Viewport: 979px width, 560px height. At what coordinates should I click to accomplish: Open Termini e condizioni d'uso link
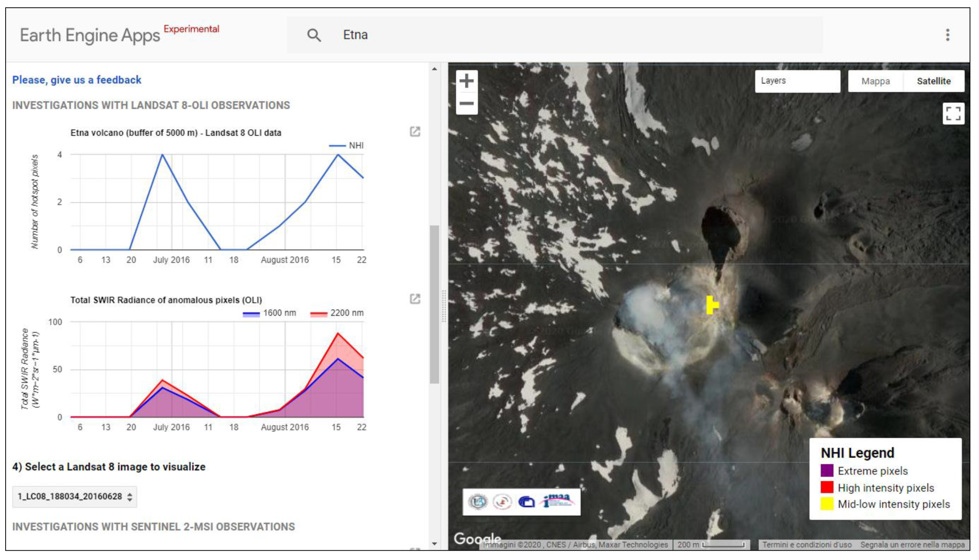pyautogui.click(x=806, y=545)
